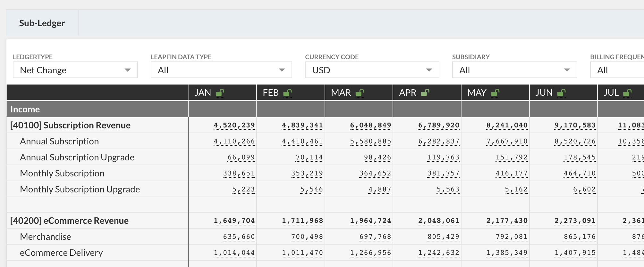Click the Subscription Revenue JAN total 4,520,239
644x267 pixels.
click(x=234, y=125)
